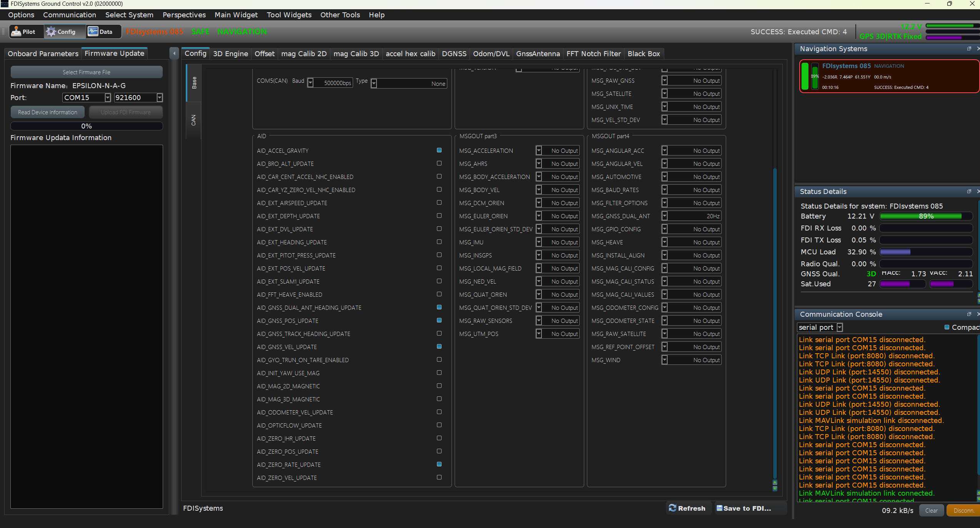Open the Communication menu
This screenshot has height=528, width=980.
pyautogui.click(x=70, y=15)
